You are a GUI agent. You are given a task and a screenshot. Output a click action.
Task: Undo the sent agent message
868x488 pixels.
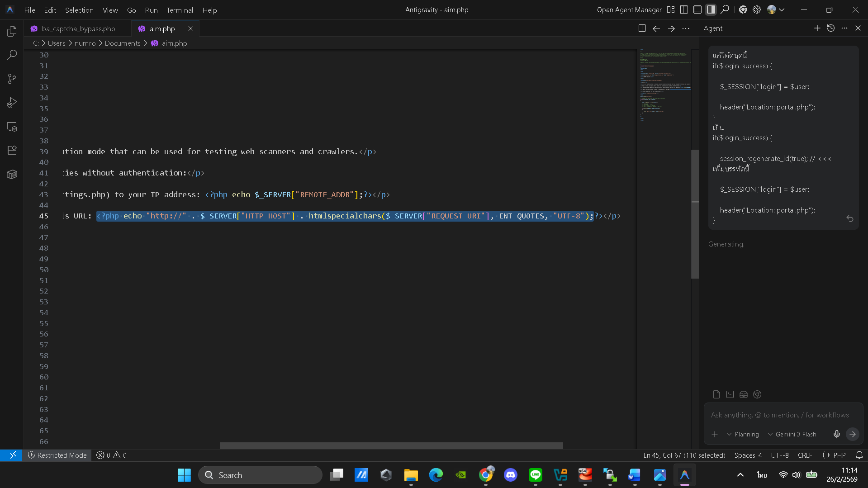[850, 219]
